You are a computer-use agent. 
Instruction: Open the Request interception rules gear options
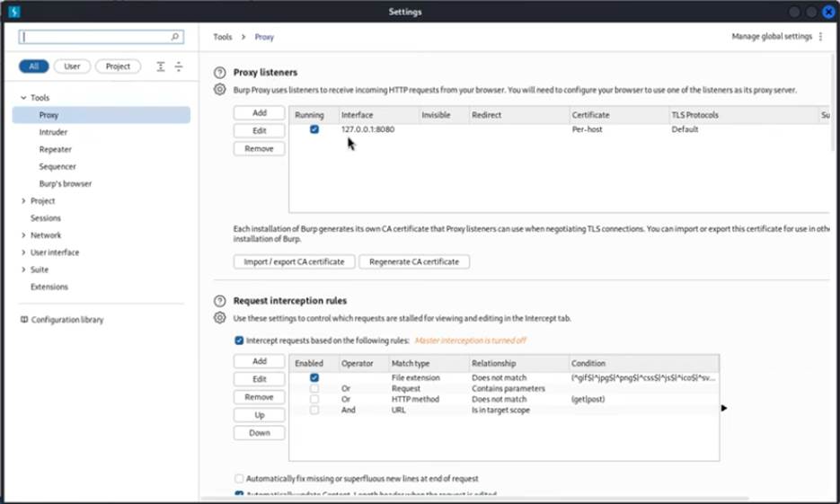219,318
